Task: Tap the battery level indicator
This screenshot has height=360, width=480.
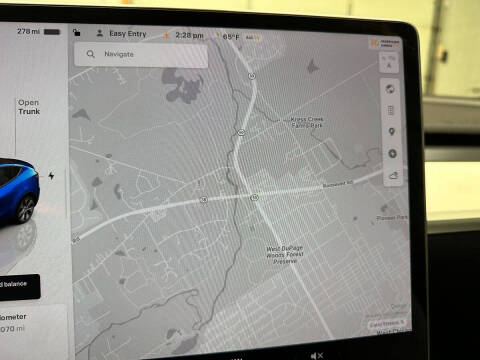Action: point(52,32)
